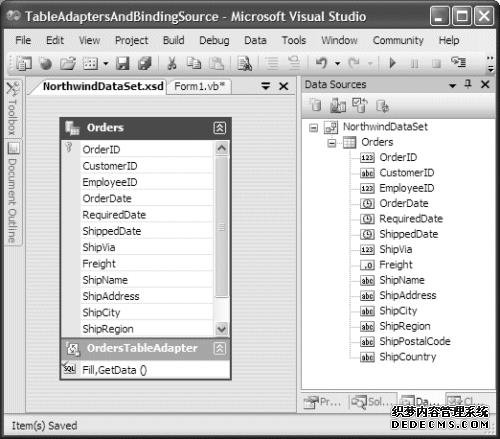
Task: Collapse the Orders node in Data Sources
Action: click(332, 143)
